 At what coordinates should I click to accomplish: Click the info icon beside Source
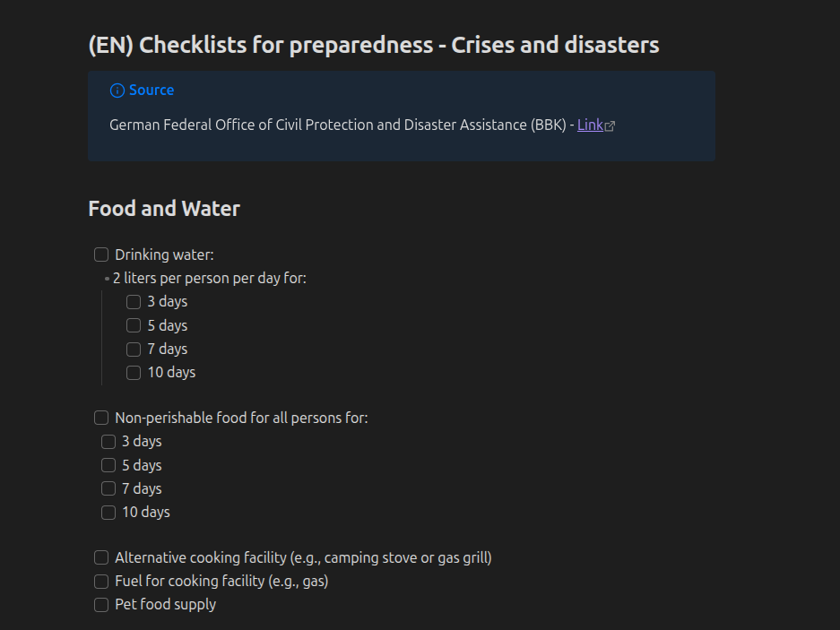[117, 90]
